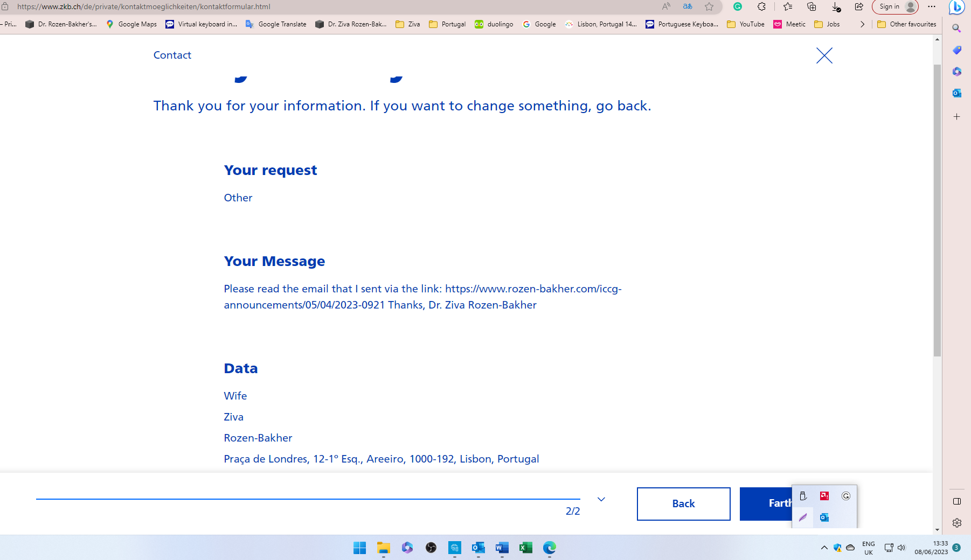This screenshot has height=560, width=971.
Task: Click the Sign in button
Action: point(895,6)
